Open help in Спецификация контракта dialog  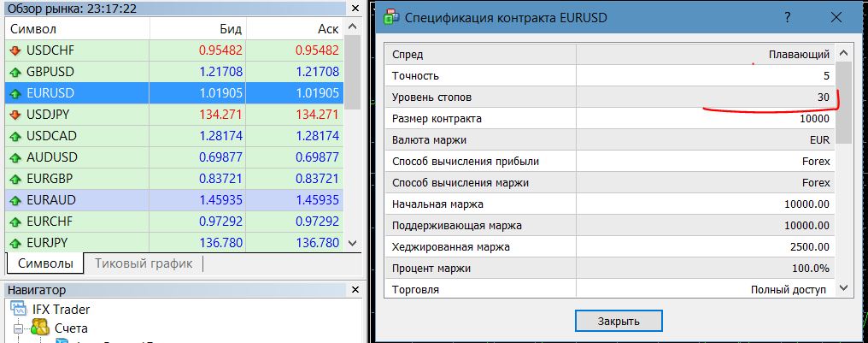pyautogui.click(x=787, y=17)
